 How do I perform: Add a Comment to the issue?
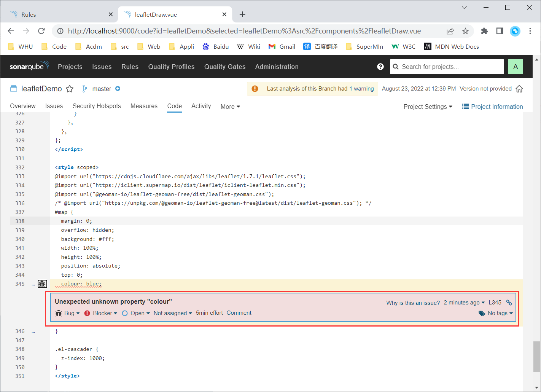point(239,313)
